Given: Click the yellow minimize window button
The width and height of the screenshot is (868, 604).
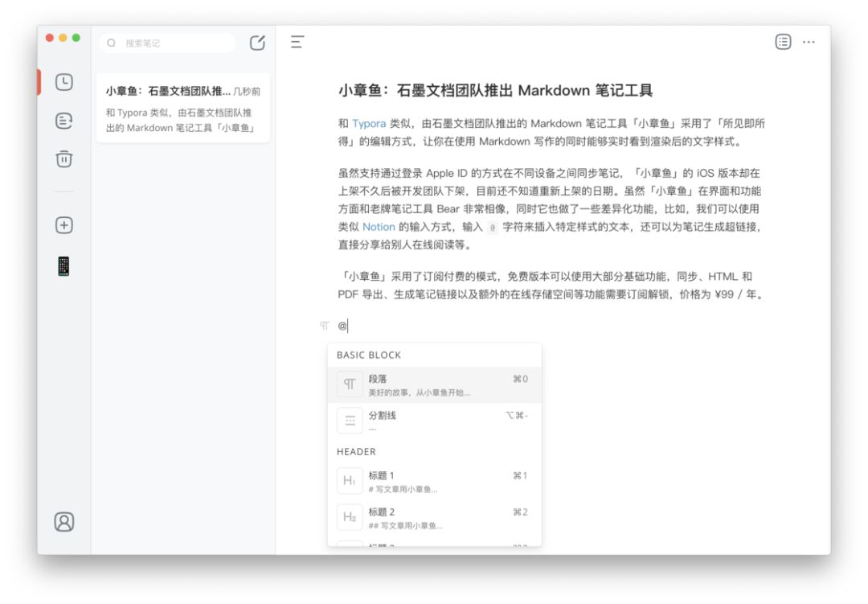Looking at the screenshot, I should (x=63, y=38).
